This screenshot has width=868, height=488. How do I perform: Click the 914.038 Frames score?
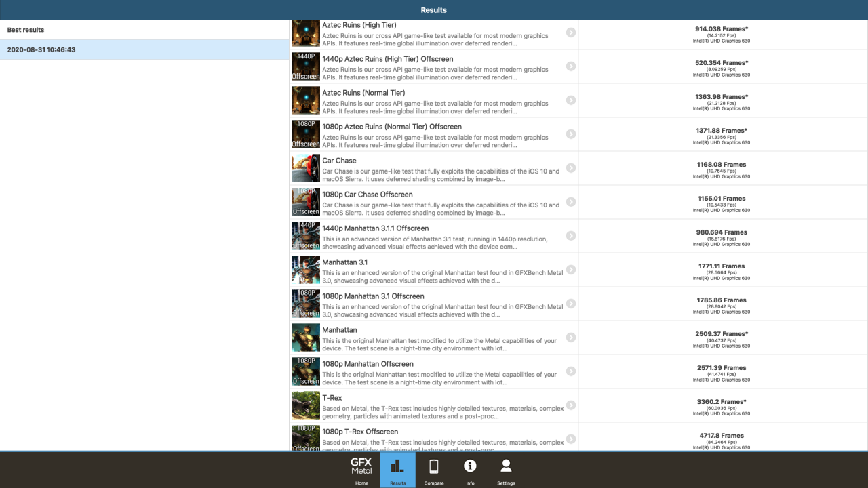[722, 29]
